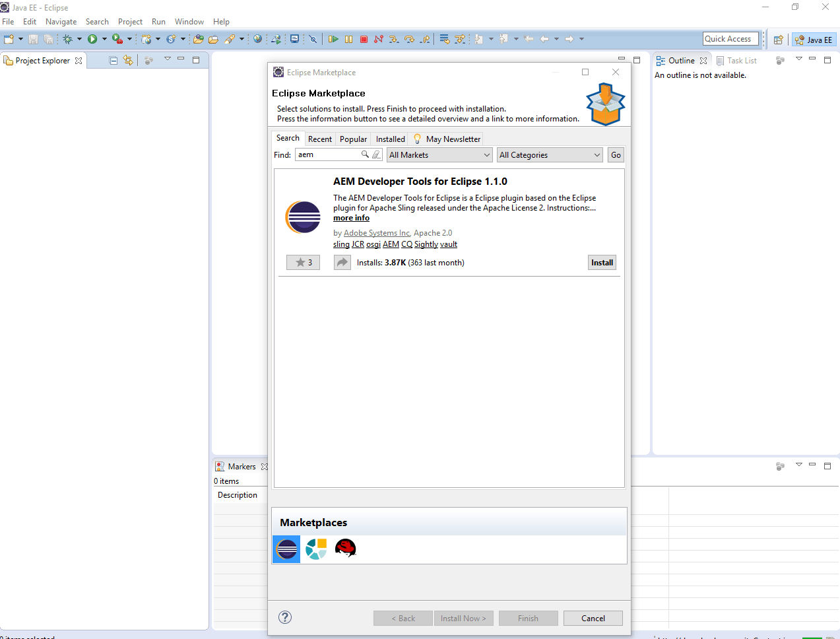Screen dimensions: 840x639
Task: Click the red Terminate square icon
Action: [x=364, y=40]
